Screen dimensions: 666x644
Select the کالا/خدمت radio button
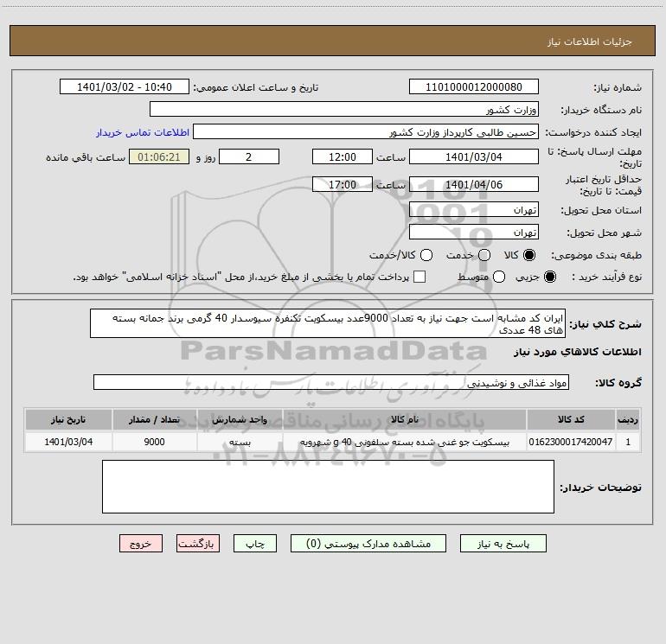click(x=426, y=255)
